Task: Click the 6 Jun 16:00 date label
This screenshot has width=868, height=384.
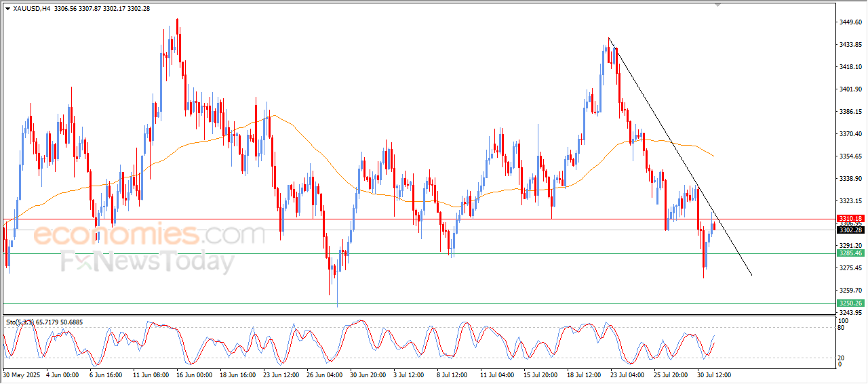Action: [105, 374]
